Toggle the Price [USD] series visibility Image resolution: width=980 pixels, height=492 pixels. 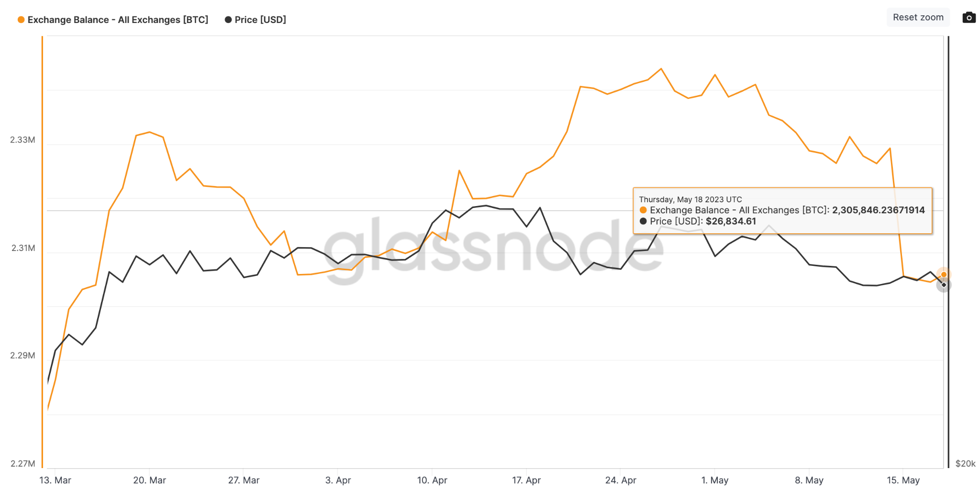pos(260,20)
